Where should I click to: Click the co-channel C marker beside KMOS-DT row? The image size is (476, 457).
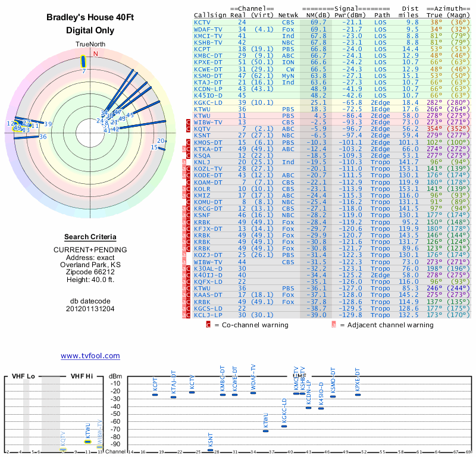188,142
